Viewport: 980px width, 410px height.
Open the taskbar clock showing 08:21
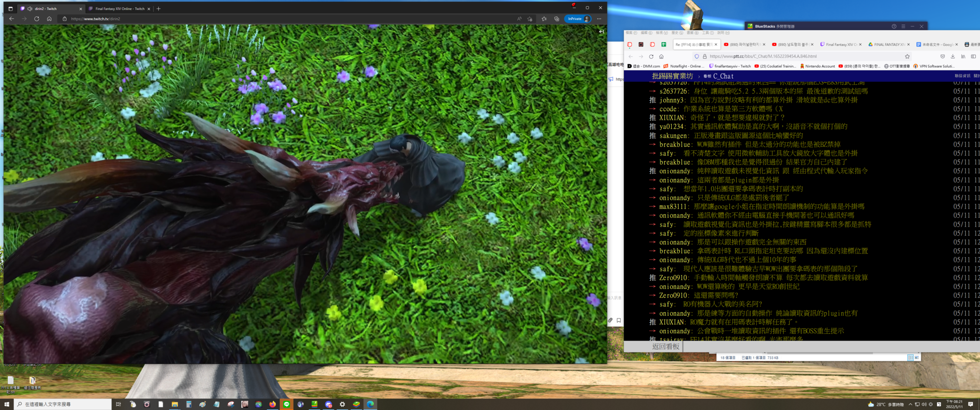pyautogui.click(x=954, y=404)
